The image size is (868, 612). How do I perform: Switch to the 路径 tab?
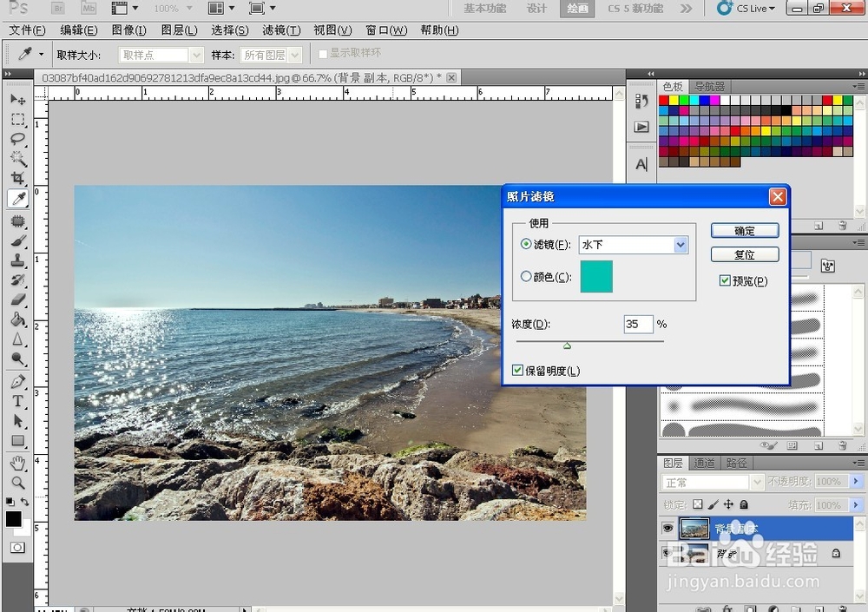(x=736, y=463)
